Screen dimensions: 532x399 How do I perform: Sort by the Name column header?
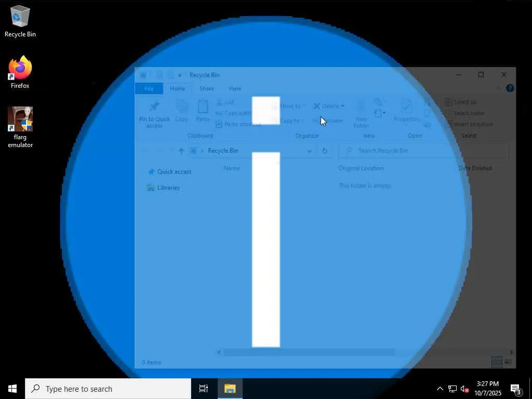232,168
